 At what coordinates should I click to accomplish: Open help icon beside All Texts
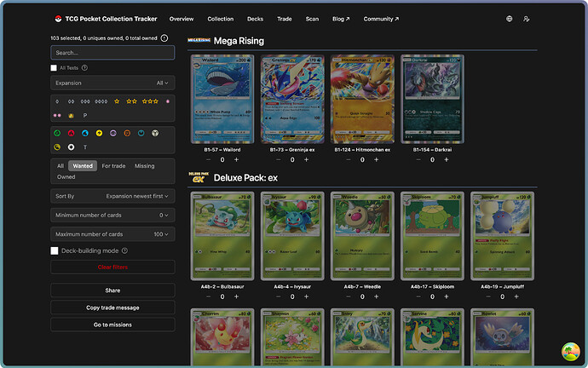click(84, 68)
